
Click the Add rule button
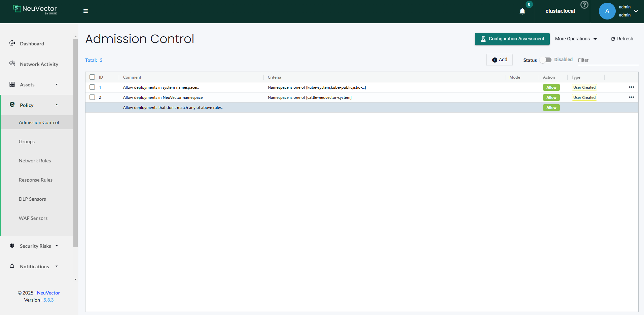click(499, 60)
